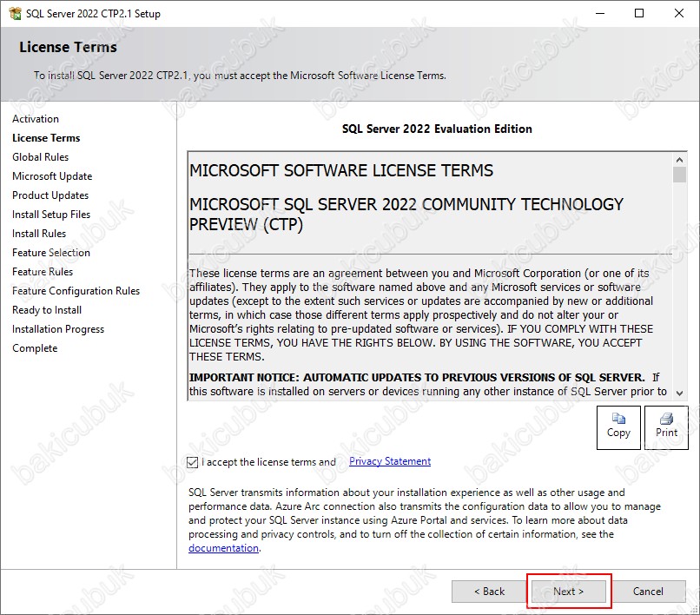Click the SQL Server setup title bar icon
This screenshot has height=615, width=700.
[15, 13]
